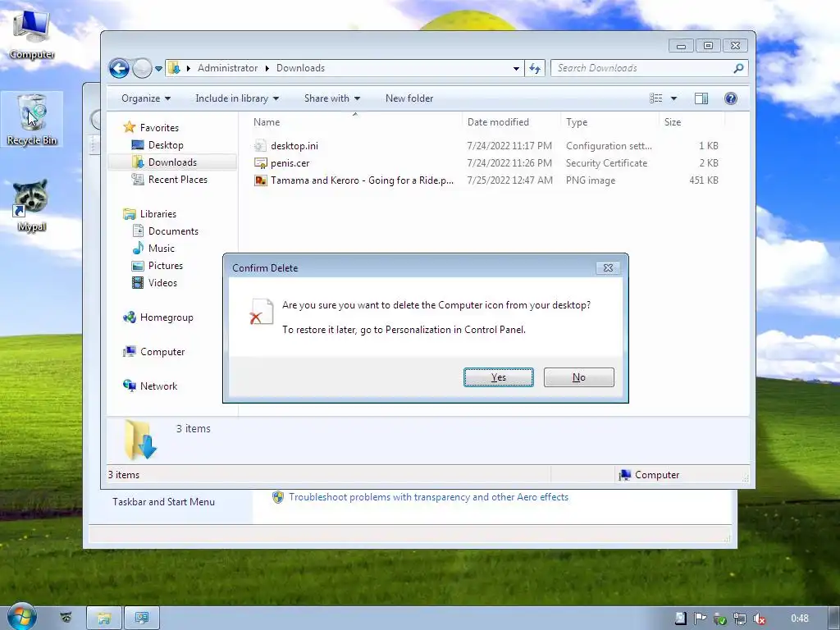
Task: Select Libraries in navigation pane
Action: tap(158, 214)
